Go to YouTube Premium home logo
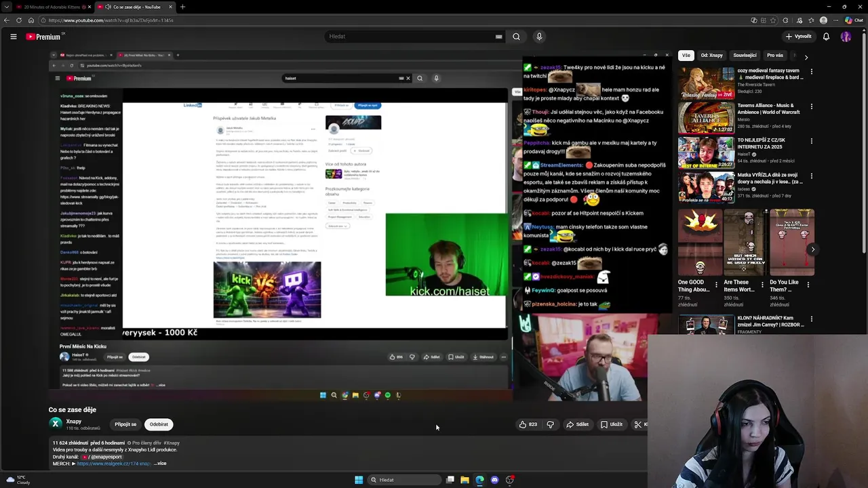The width and height of the screenshot is (868, 488). (x=43, y=37)
